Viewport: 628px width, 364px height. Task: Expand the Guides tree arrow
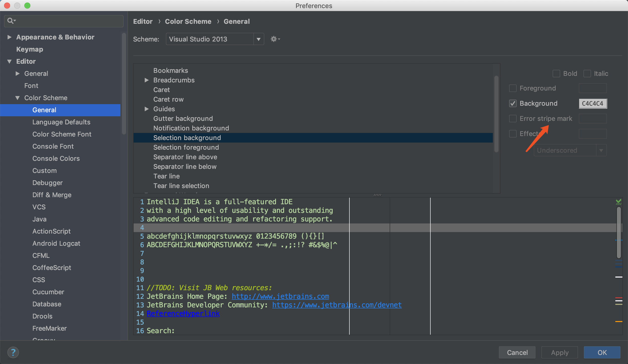pos(146,109)
